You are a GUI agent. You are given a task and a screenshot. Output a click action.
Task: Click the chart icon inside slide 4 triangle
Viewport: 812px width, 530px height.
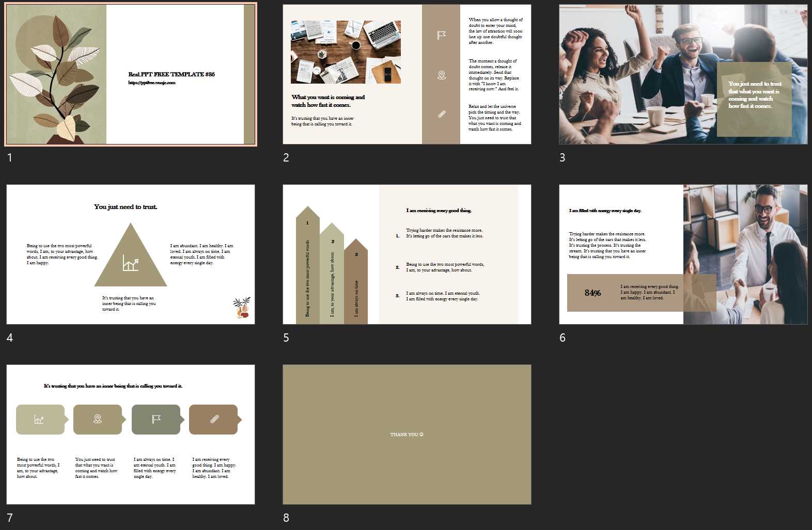[x=131, y=263]
